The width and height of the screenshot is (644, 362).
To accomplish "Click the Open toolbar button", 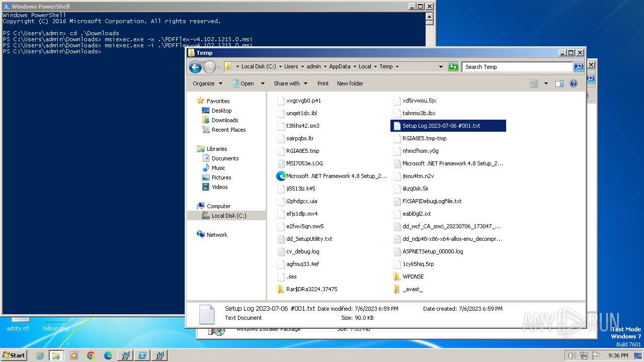I will point(243,83).
